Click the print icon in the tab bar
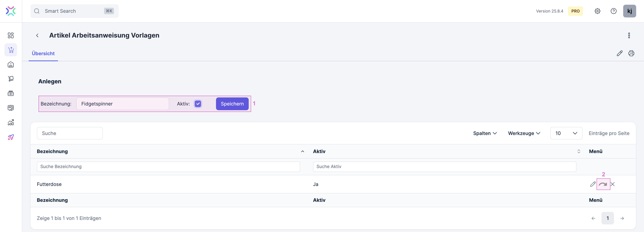The image size is (644, 232). pyautogui.click(x=631, y=53)
